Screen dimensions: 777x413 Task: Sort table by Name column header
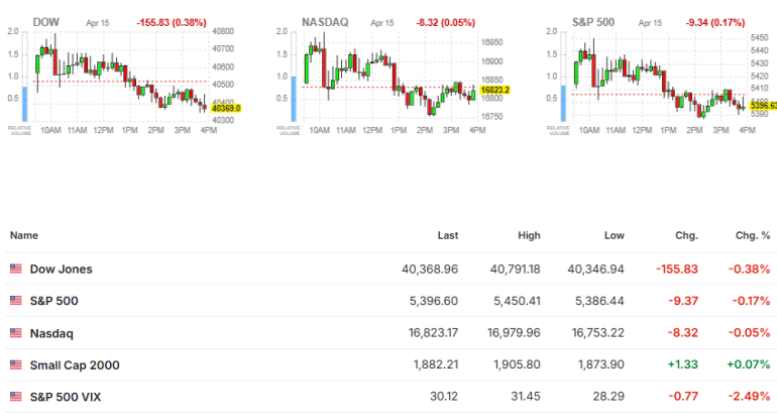24,236
